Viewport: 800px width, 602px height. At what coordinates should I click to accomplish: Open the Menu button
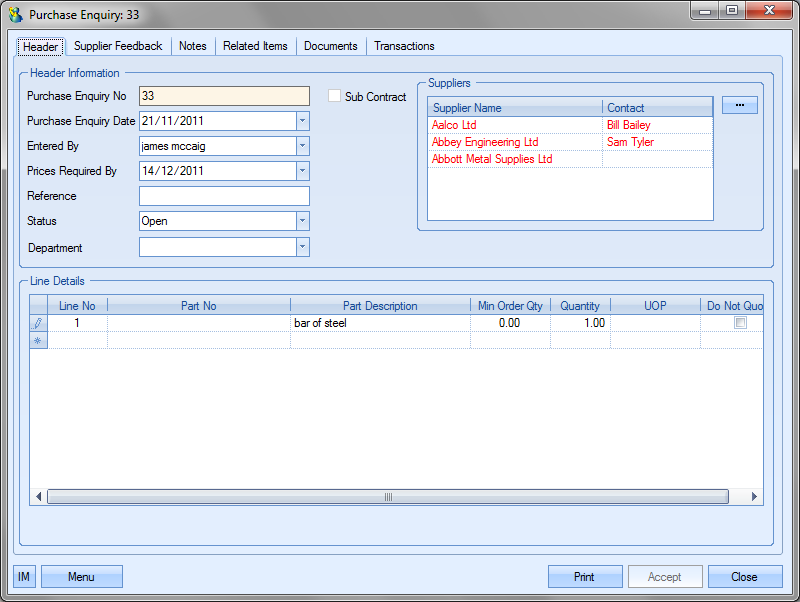pos(81,577)
